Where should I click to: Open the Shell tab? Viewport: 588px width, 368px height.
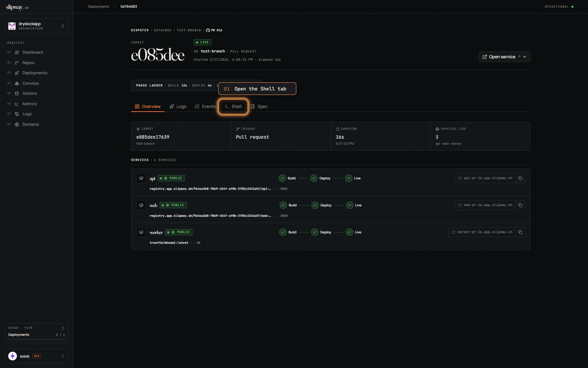click(x=233, y=106)
